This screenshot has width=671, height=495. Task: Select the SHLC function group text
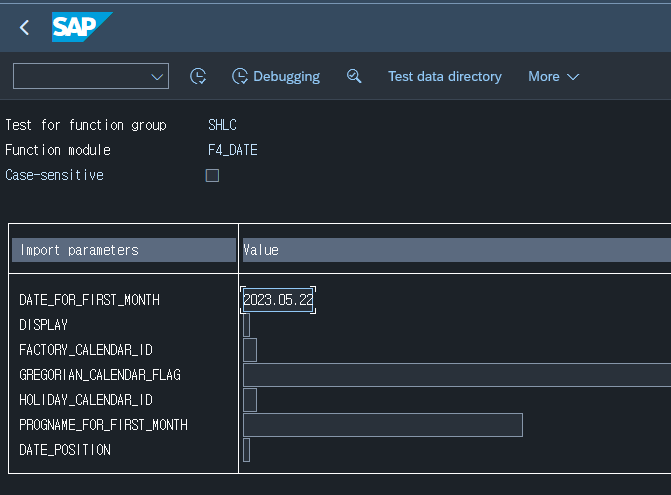pyautogui.click(x=223, y=125)
